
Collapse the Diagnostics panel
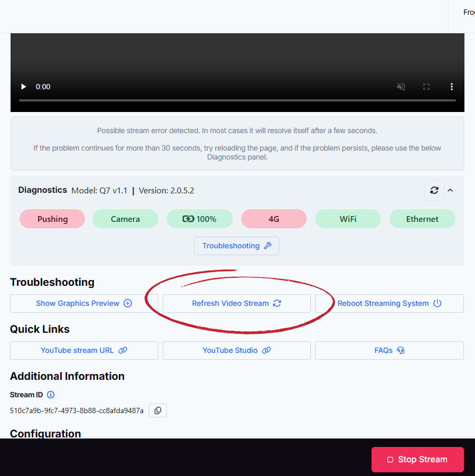click(x=450, y=190)
